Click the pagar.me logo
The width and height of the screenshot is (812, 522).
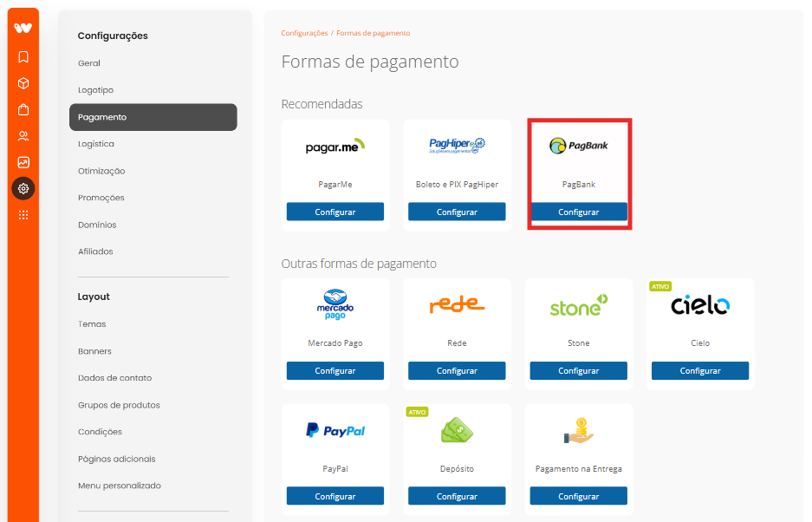(x=335, y=147)
